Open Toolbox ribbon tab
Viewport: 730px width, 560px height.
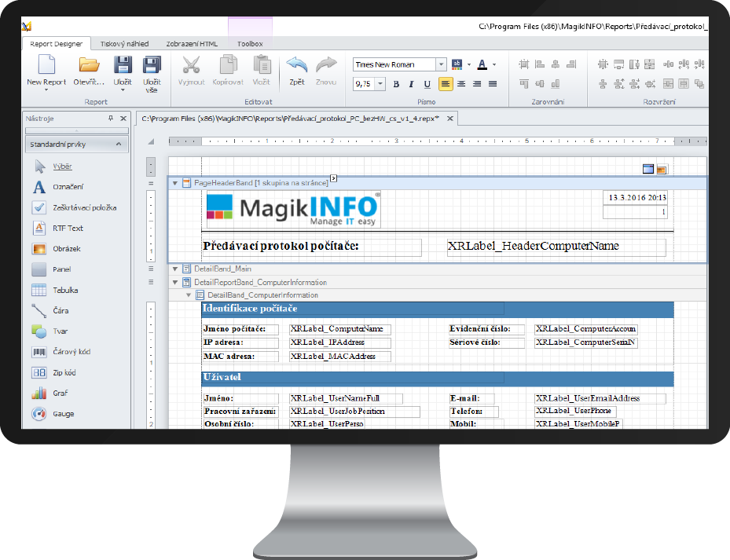[x=250, y=44]
